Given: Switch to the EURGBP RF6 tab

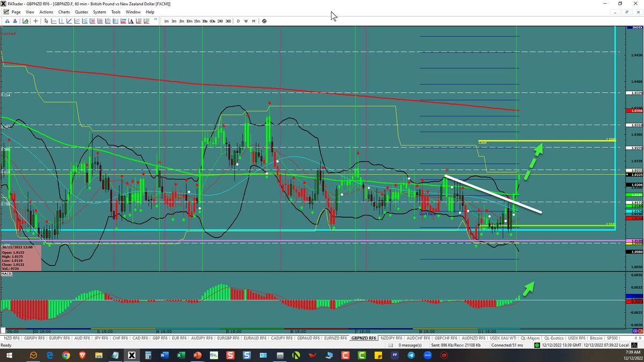Looking at the screenshot, I should tap(229, 338).
